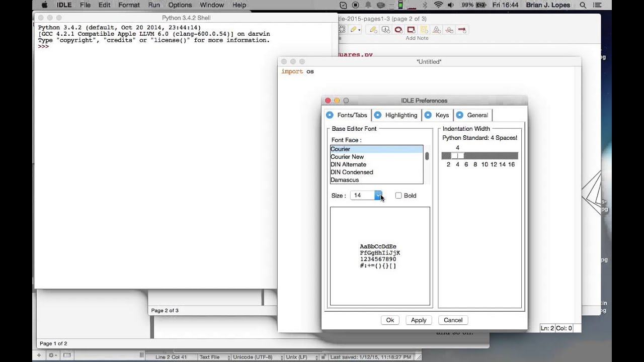
Task: Select the underline text annotation tool
Action: tap(436, 30)
